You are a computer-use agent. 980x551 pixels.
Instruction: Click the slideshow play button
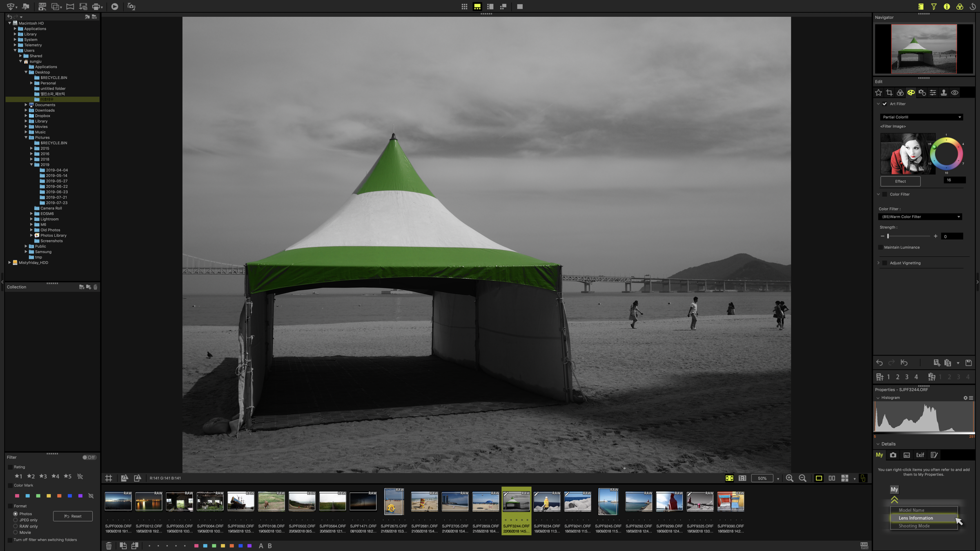[115, 7]
